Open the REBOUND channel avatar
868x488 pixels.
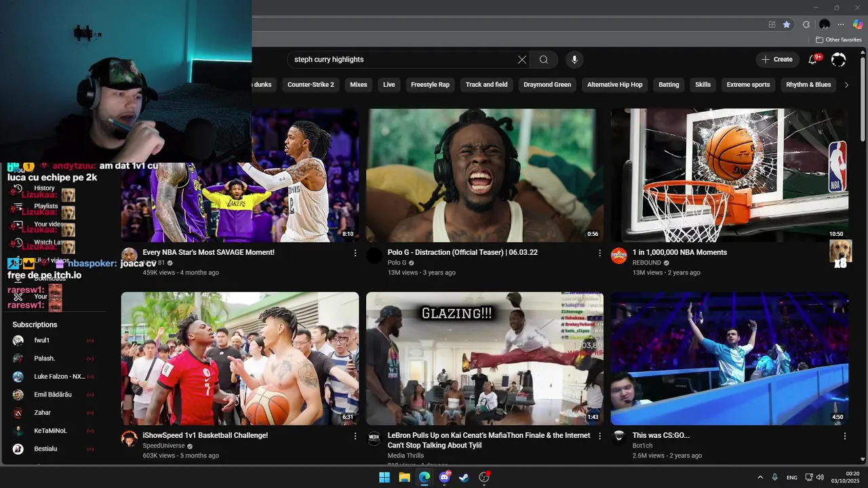[618, 256]
